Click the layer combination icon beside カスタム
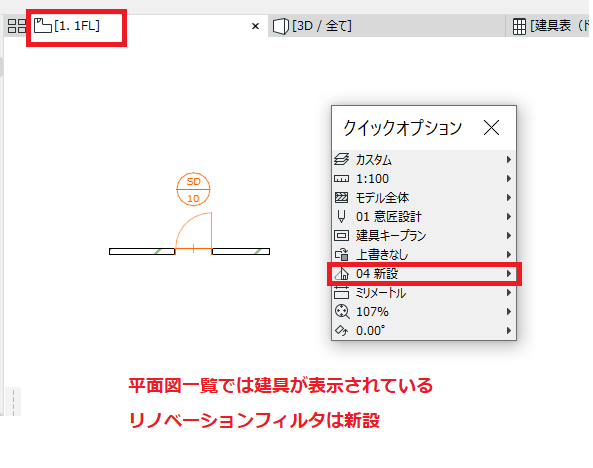 (x=342, y=159)
